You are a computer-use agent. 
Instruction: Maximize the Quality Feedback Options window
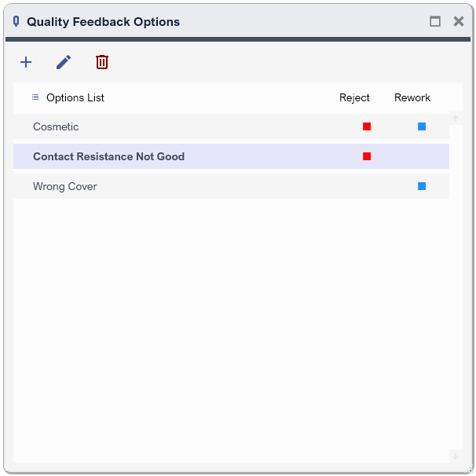pos(435,21)
